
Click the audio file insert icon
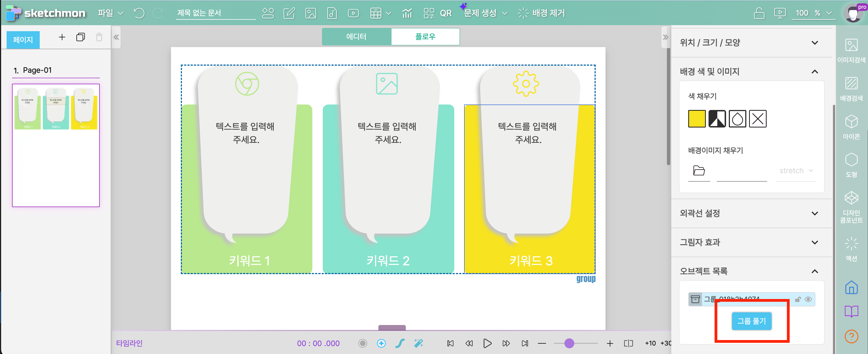[332, 13]
